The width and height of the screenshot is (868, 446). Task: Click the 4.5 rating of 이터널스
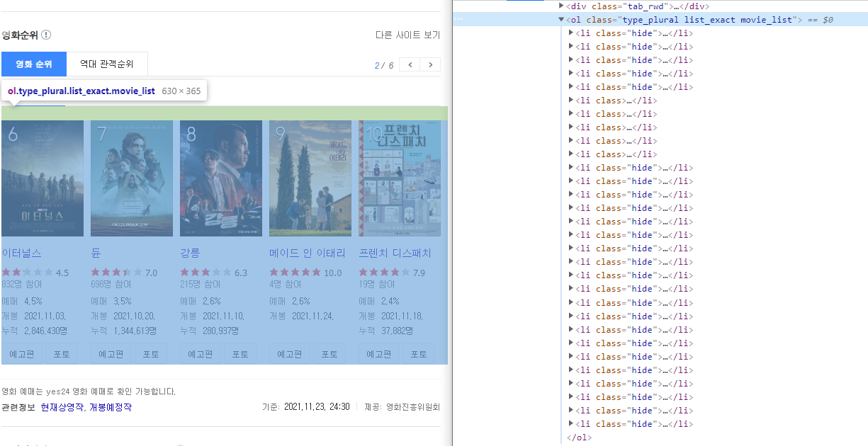(x=62, y=273)
